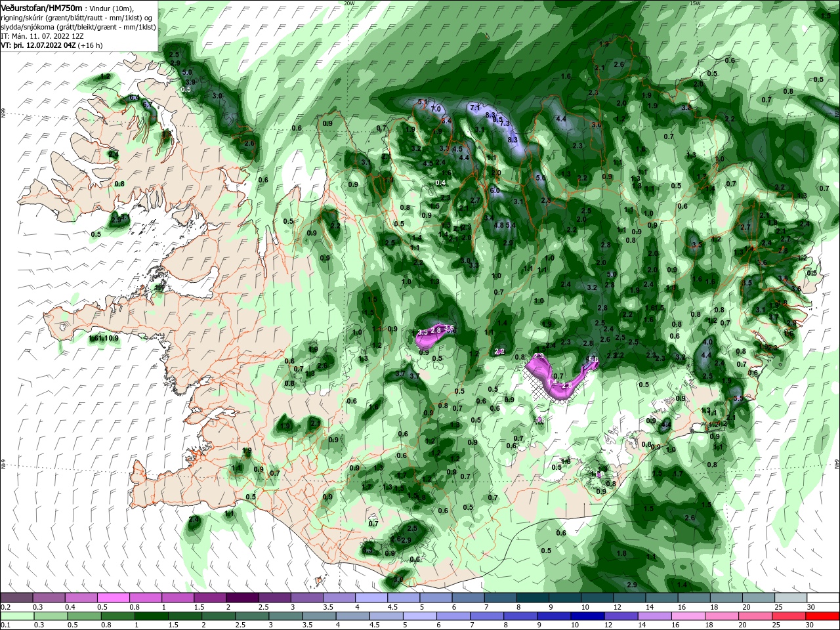
Task: Click the 15W longitude label
Action: point(695,3)
